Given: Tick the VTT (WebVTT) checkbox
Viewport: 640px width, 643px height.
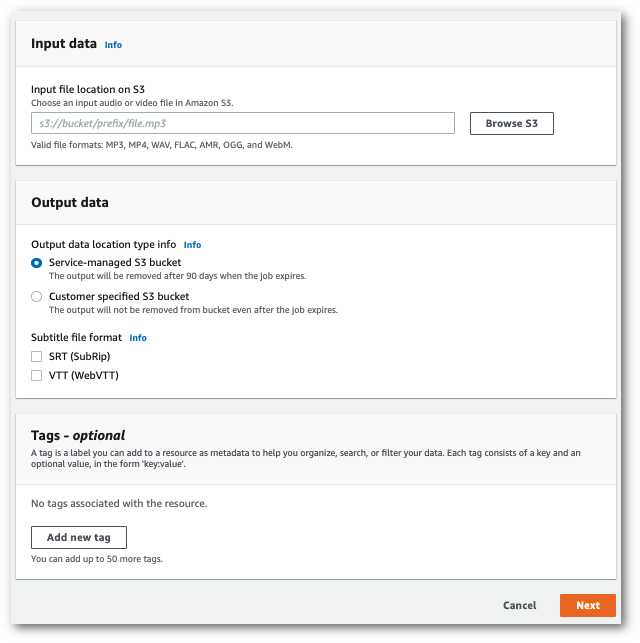Looking at the screenshot, I should (x=37, y=376).
